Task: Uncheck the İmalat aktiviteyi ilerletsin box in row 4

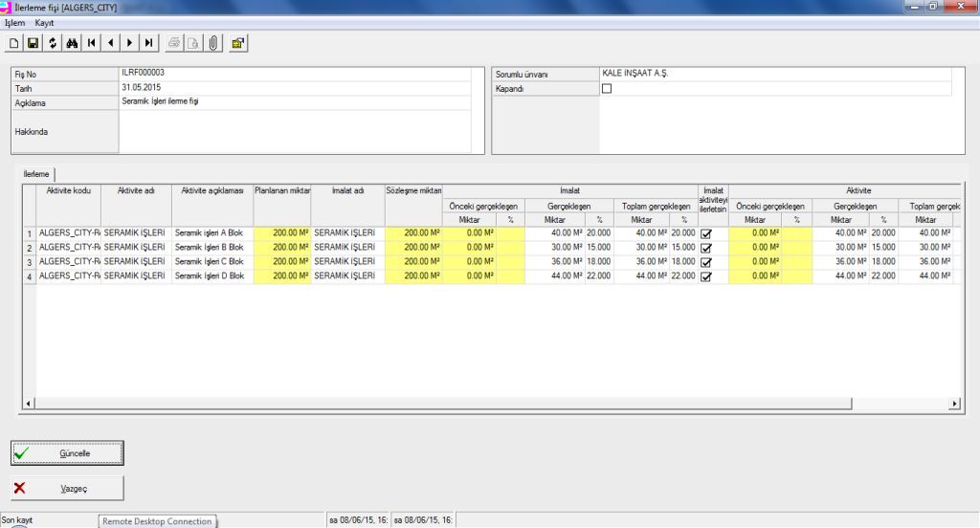Action: (707, 276)
